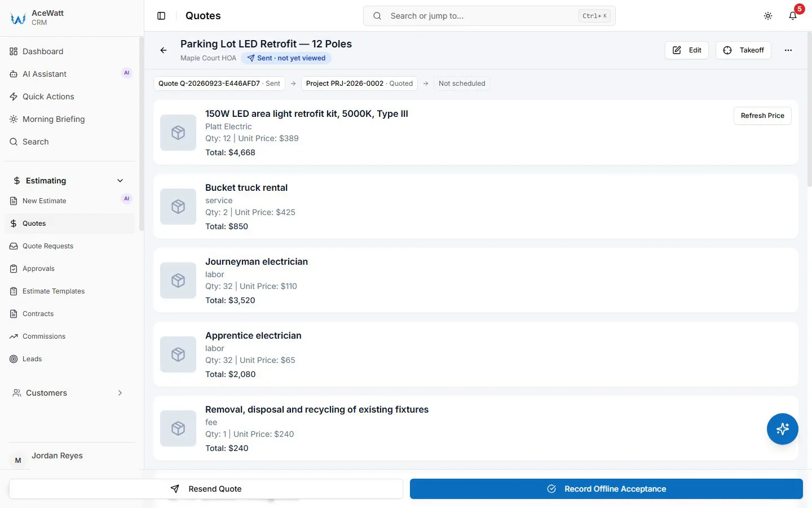Viewport: 812px width, 508px height.
Task: Open the Takeoff tool
Action: pyautogui.click(x=743, y=50)
